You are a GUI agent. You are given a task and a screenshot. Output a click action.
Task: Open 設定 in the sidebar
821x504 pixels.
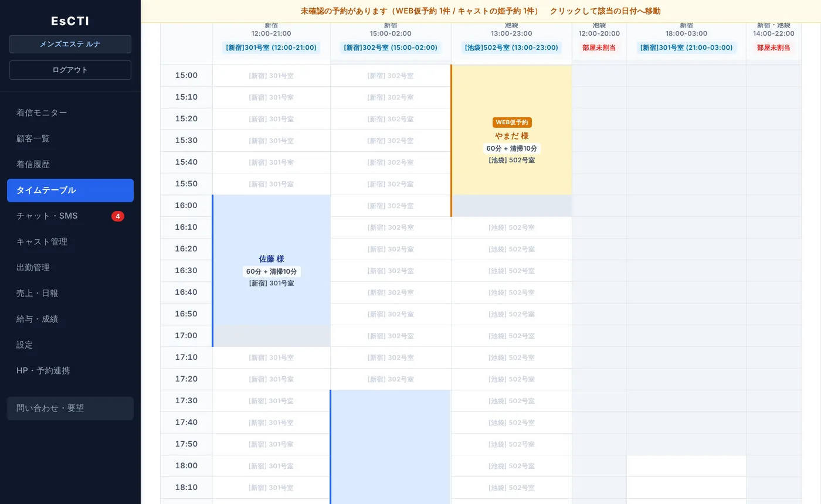point(70,345)
